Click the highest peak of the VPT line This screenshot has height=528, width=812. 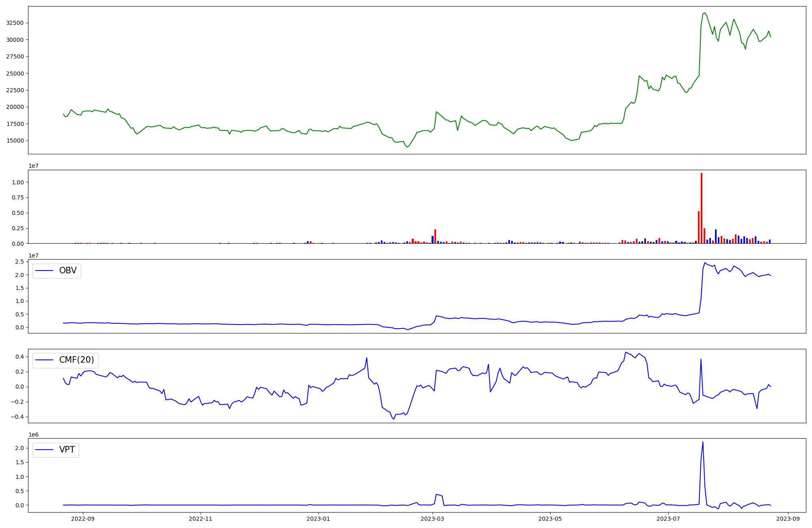pyautogui.click(x=703, y=442)
